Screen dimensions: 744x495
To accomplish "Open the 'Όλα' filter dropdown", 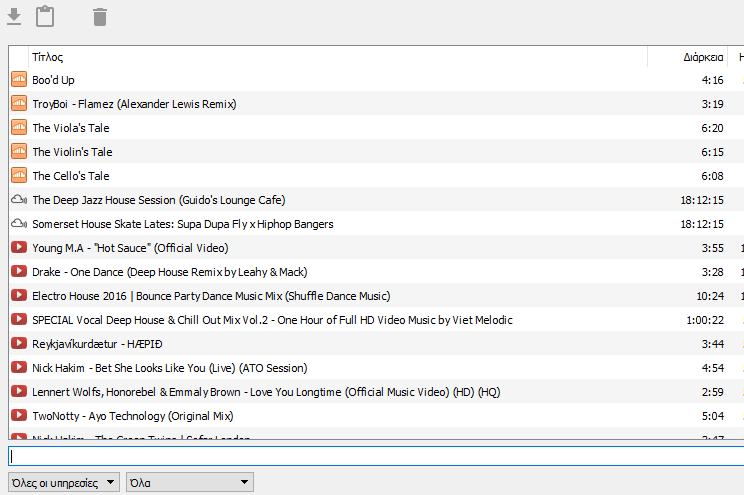I will point(190,482).
